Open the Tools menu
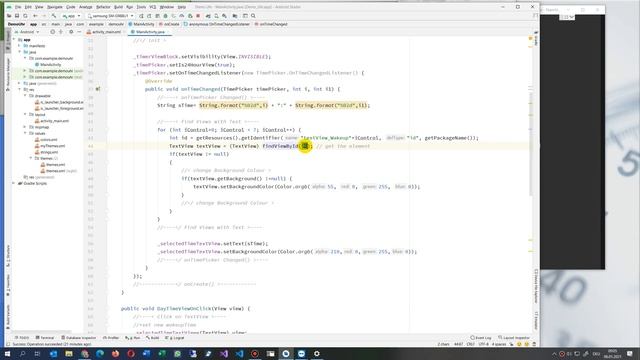The image size is (640, 360). pos(141,7)
